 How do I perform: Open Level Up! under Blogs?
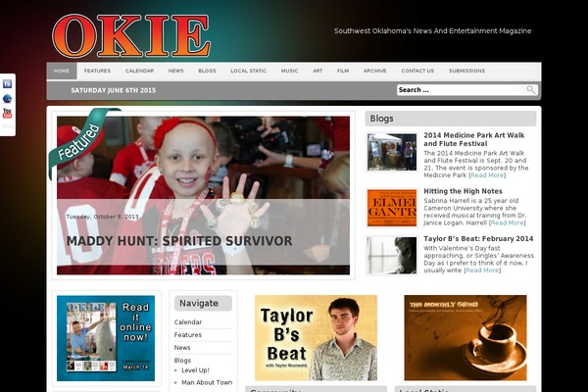(195, 370)
